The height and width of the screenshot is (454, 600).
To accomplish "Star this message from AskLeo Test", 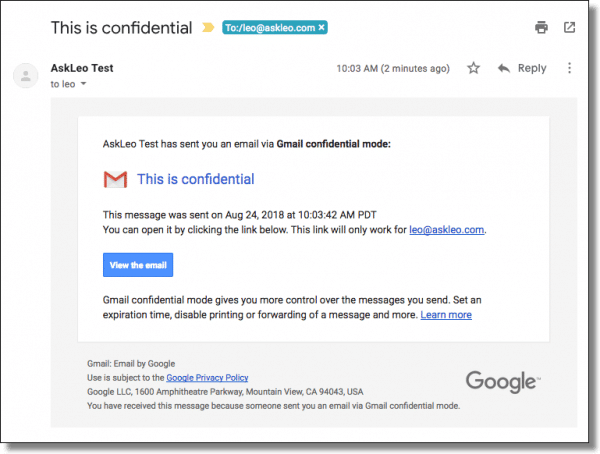I will pyautogui.click(x=473, y=68).
